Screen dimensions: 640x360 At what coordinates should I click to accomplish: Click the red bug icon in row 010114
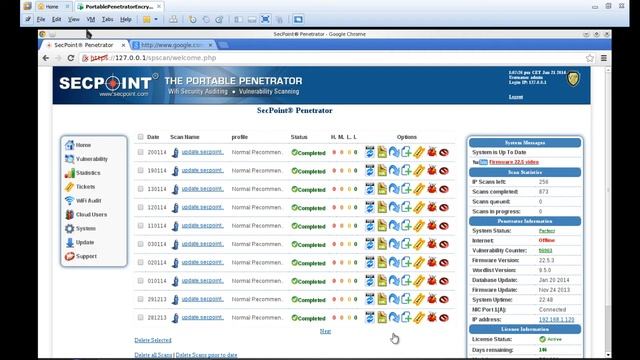tap(432, 280)
